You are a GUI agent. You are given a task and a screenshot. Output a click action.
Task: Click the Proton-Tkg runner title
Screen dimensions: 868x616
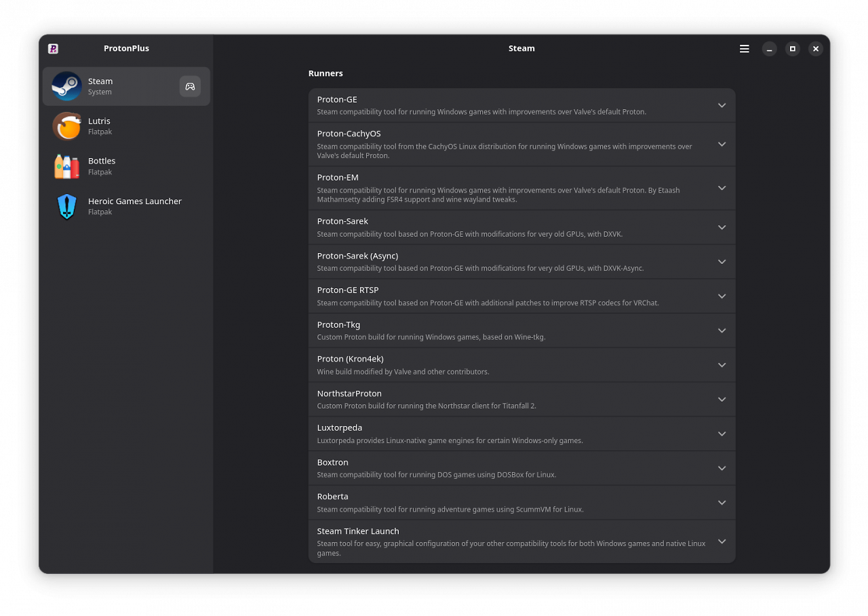coord(338,325)
